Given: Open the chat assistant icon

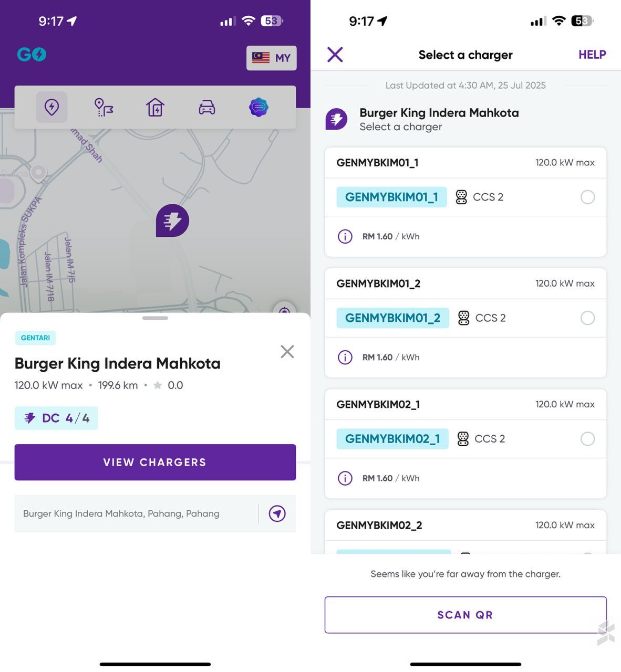Looking at the screenshot, I should 258,107.
